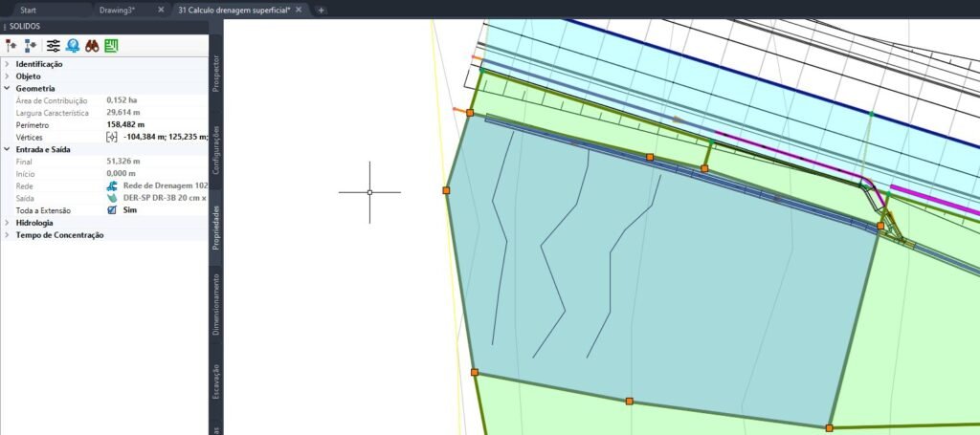The width and height of the screenshot is (980, 435).
Task: Open the Dimensionamento vertical tab
Action: tap(216, 304)
